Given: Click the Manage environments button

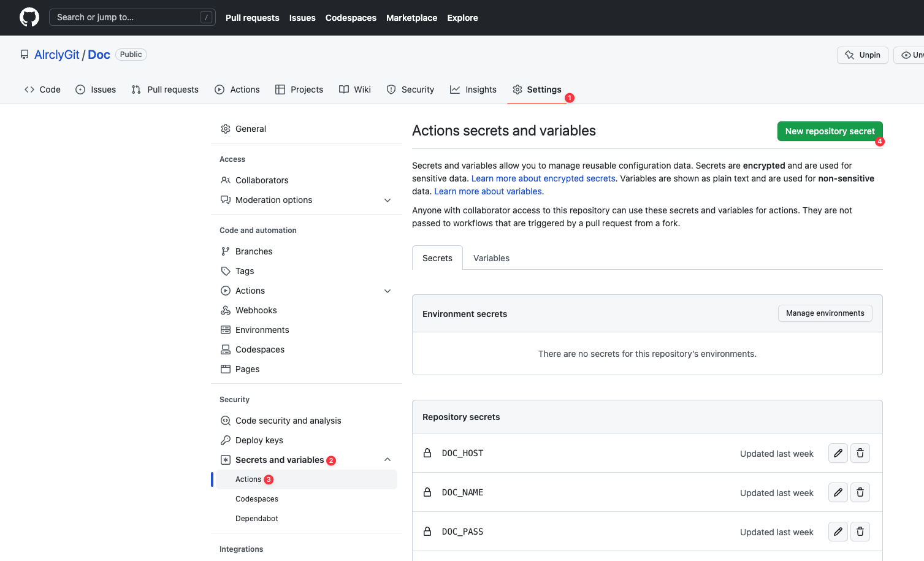Looking at the screenshot, I should 825,313.
